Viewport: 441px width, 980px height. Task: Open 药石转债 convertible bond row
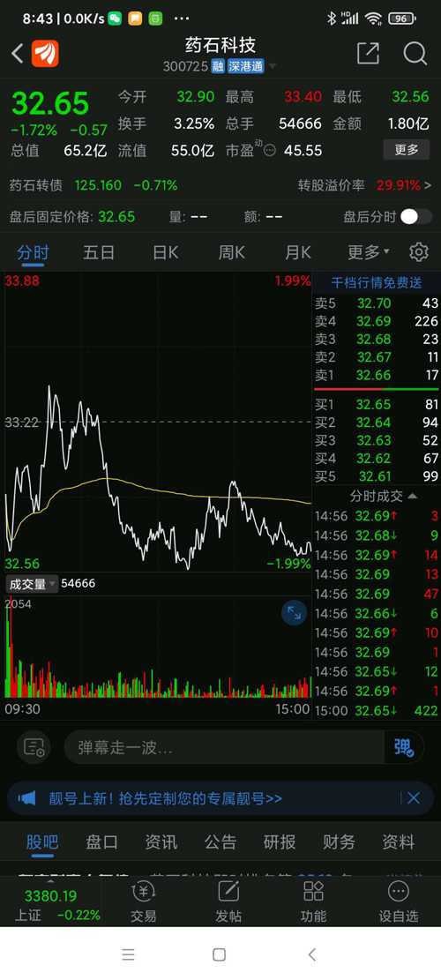click(x=93, y=185)
